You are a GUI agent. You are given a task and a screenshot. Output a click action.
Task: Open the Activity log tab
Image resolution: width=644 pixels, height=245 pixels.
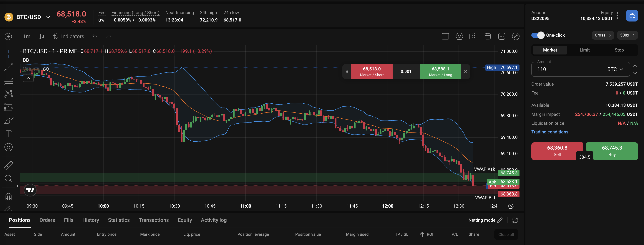(x=214, y=220)
